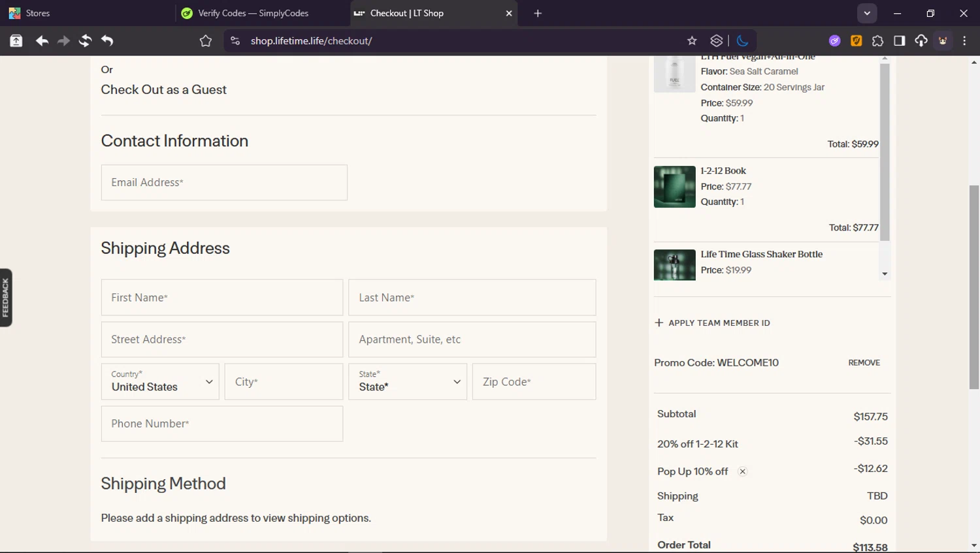Open the browser three-dot menu
Viewport: 980px width, 553px height.
pyautogui.click(x=964, y=40)
